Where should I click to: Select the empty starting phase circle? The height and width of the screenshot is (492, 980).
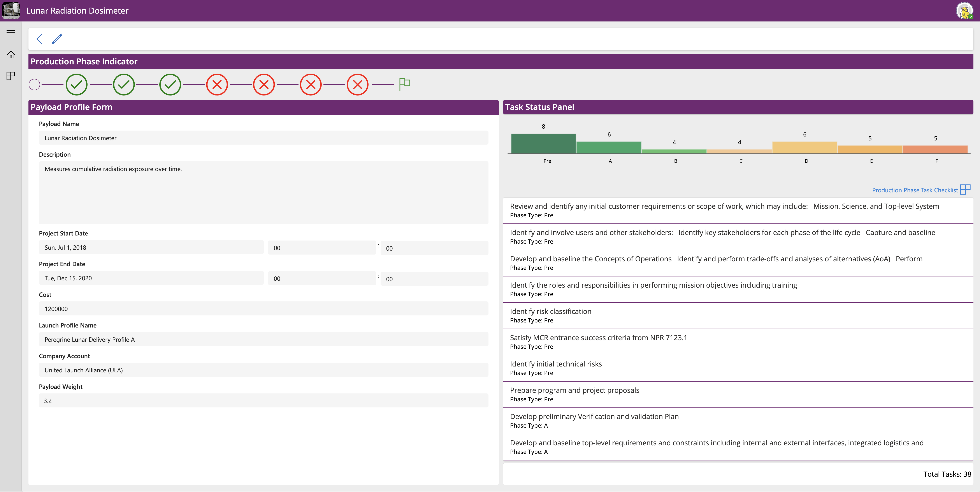(x=34, y=85)
